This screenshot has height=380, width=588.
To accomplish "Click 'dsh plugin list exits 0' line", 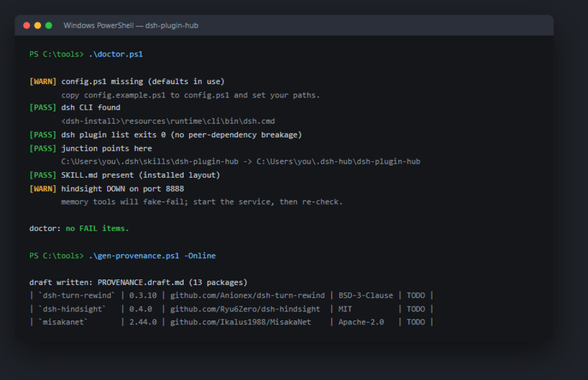I will (181, 135).
